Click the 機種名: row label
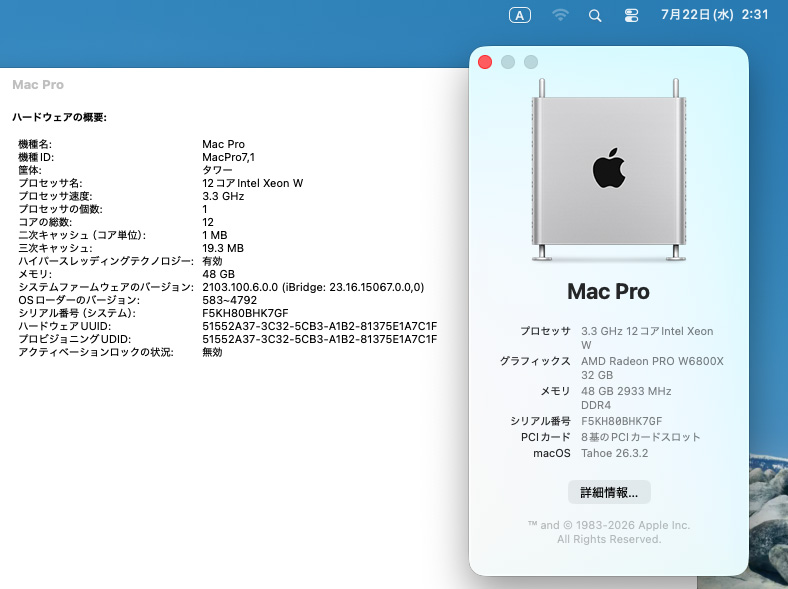 click(35, 144)
